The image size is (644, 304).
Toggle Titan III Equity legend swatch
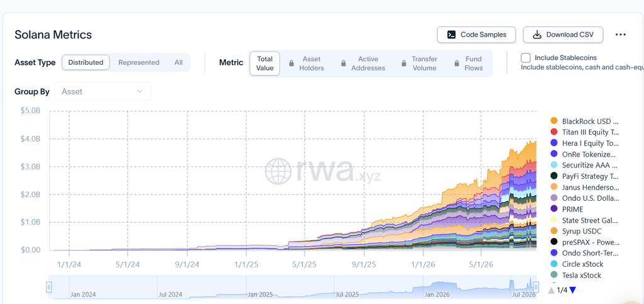[x=553, y=132]
